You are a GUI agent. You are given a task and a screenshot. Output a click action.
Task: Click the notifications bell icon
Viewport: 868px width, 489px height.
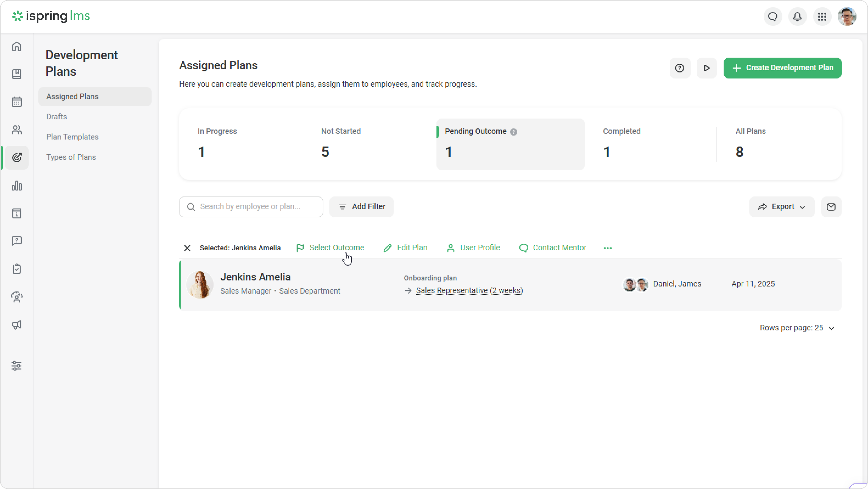point(797,16)
